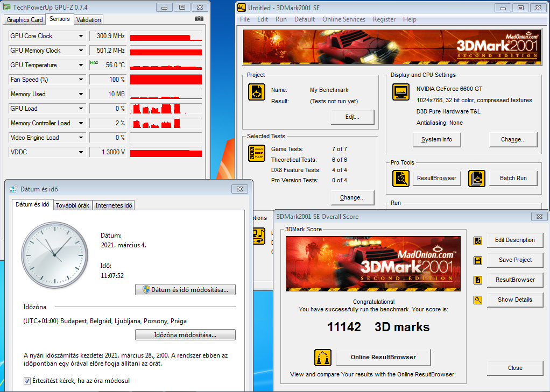550x392 pixels.
Task: Click Change... in Display and CPU Settings
Action: click(x=513, y=140)
